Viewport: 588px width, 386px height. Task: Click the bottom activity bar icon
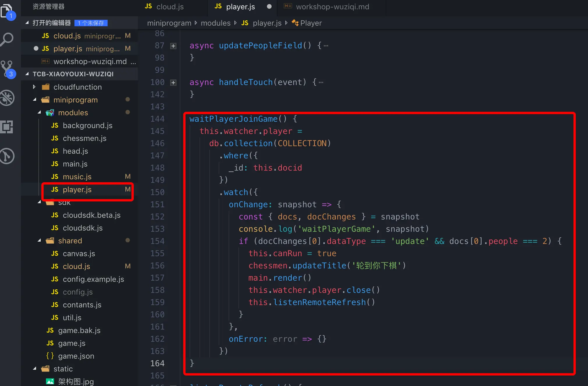[x=7, y=156]
